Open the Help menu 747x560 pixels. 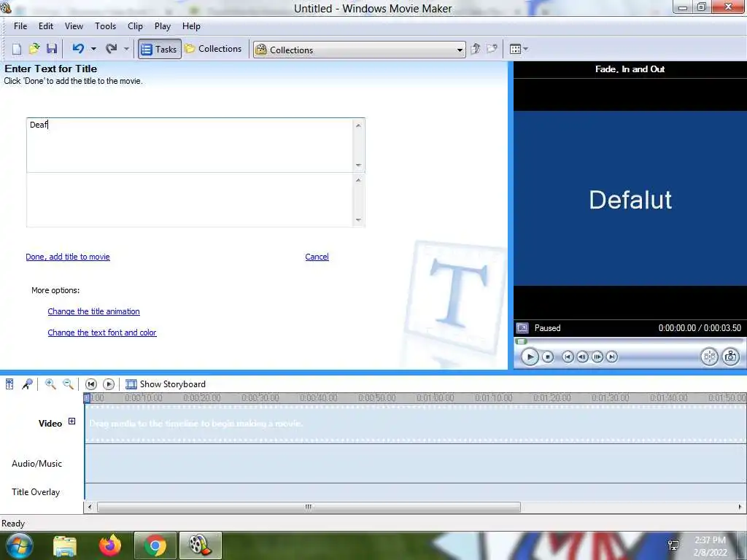tap(191, 26)
